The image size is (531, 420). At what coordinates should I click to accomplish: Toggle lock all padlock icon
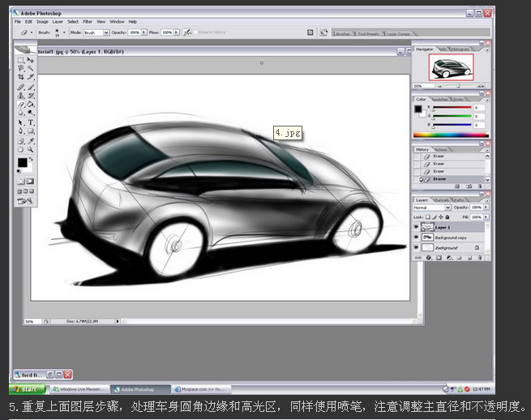[447, 216]
